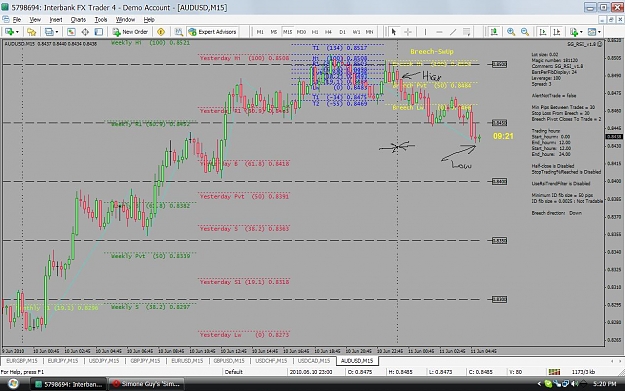
Task: Select the H4 timeframe
Action: [x=328, y=32]
